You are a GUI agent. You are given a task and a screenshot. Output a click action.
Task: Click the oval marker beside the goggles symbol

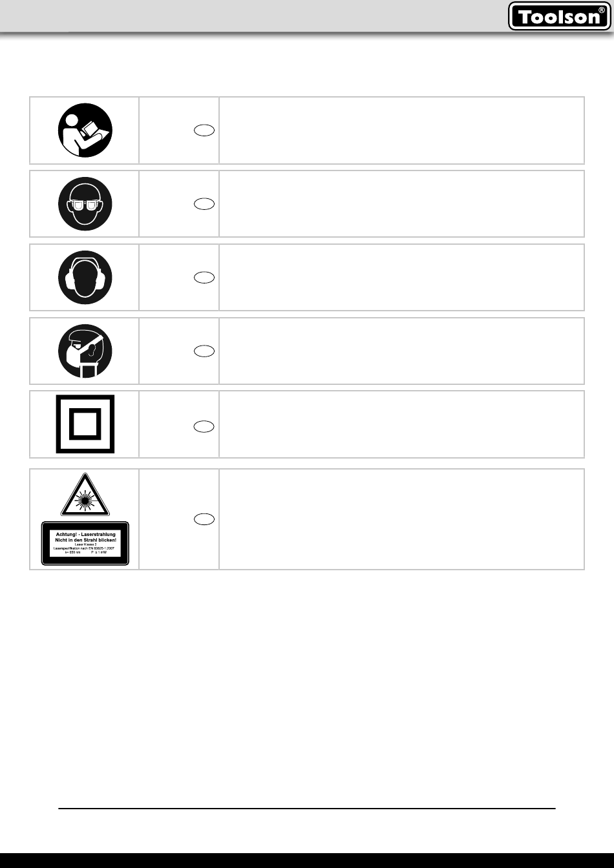(204, 203)
